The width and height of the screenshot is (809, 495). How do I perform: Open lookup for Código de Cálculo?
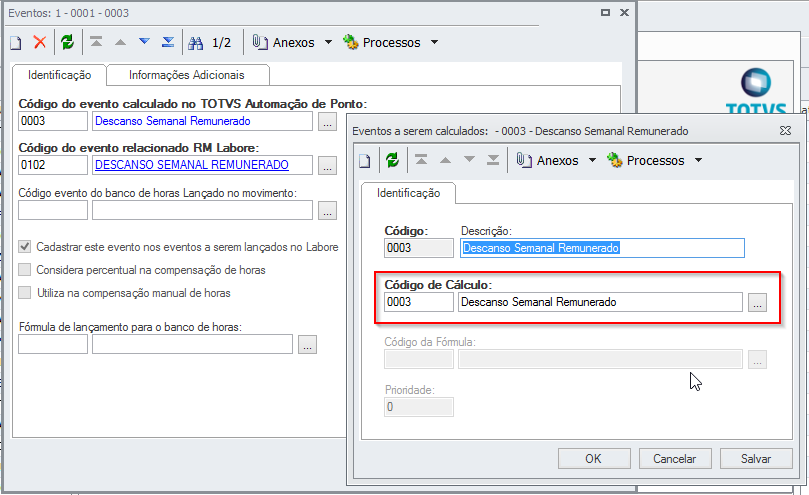[x=757, y=302]
